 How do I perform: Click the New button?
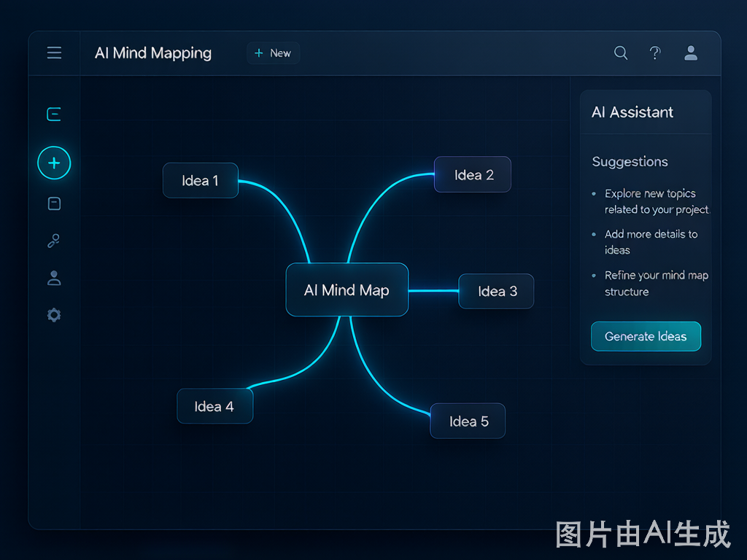(273, 52)
